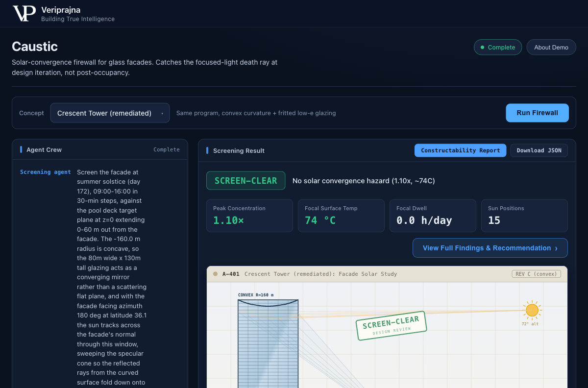The image size is (588, 388).
Task: Click the Screening Result panel title
Action: [x=239, y=150]
